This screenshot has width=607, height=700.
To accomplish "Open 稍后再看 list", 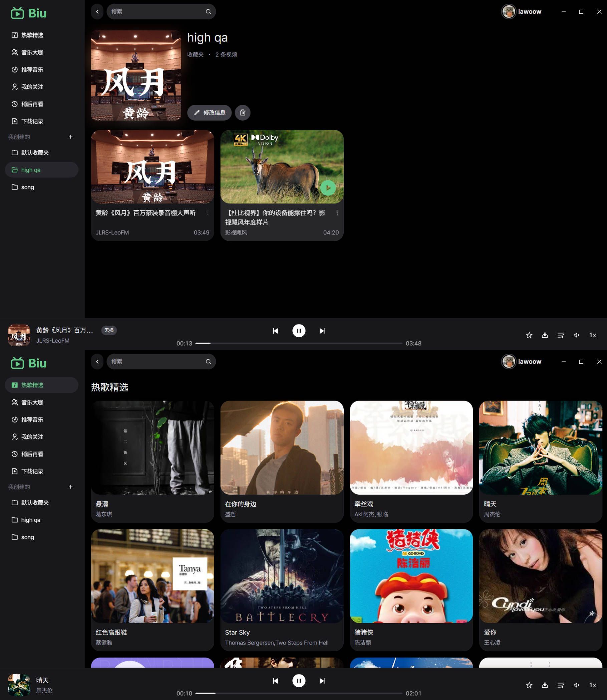I will pyautogui.click(x=32, y=104).
